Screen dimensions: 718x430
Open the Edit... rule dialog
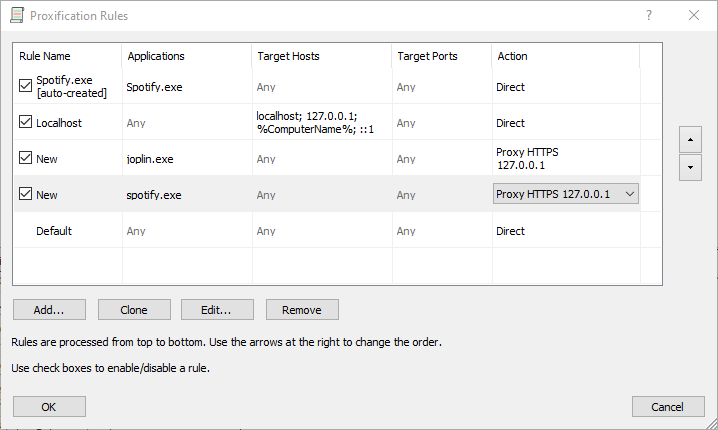click(x=217, y=310)
